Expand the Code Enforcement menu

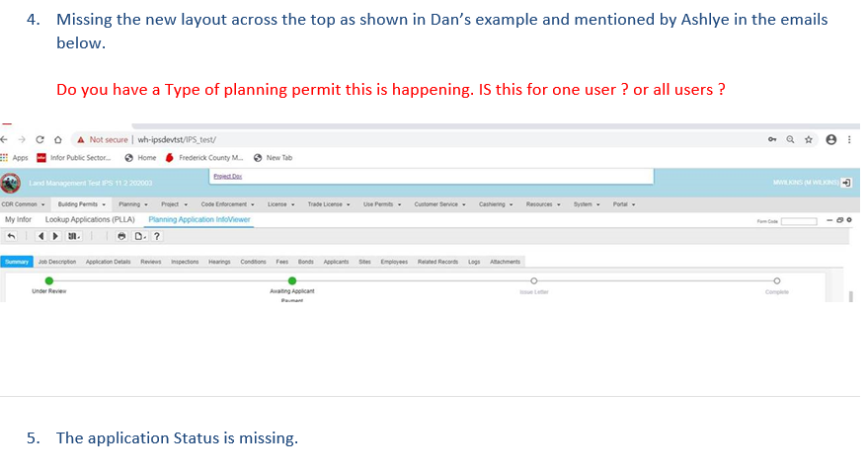227,204
